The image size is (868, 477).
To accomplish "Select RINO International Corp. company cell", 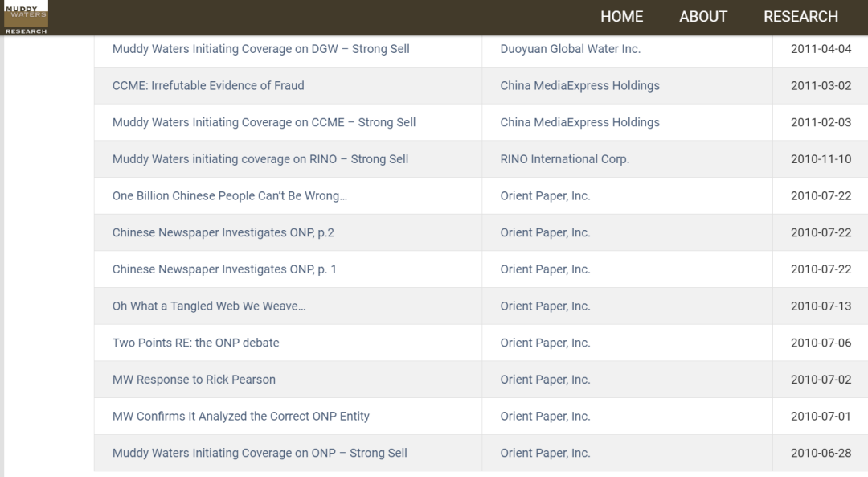I will (x=565, y=159).
